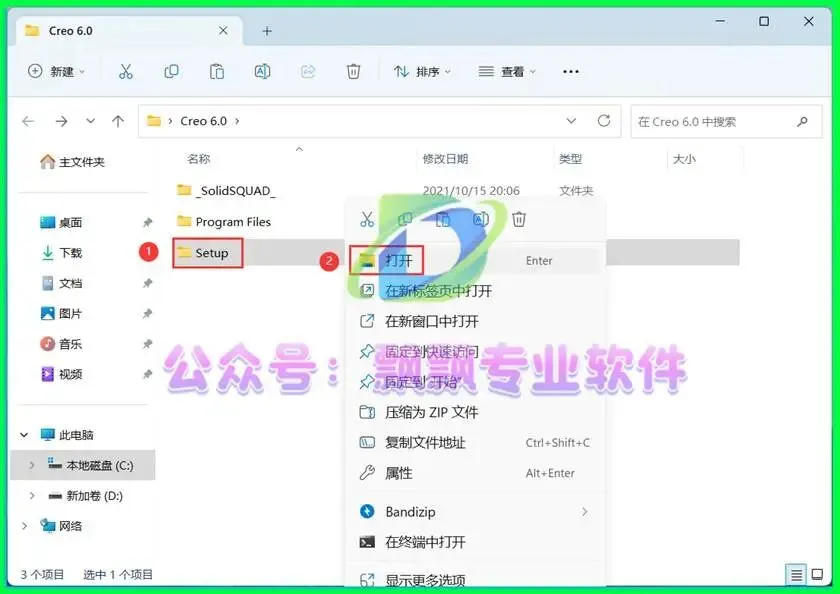Open the 排序 sort dropdown
This screenshot has height=594, width=840.
[422, 71]
